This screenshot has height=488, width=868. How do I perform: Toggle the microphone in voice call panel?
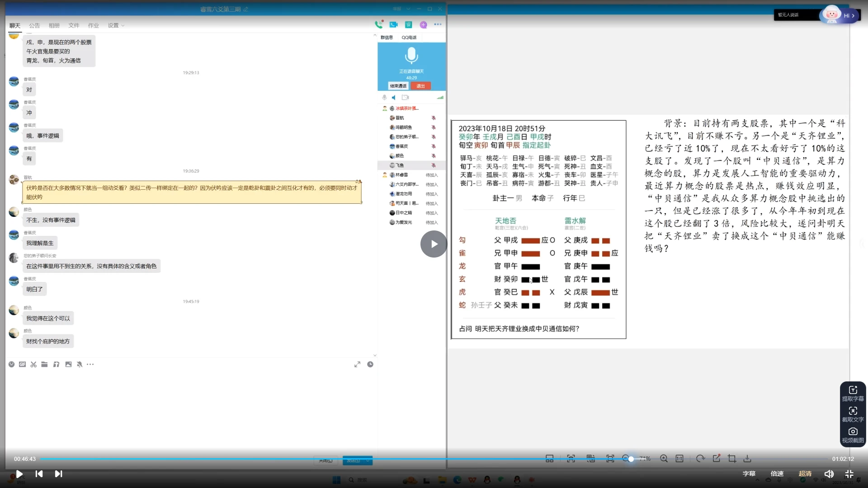(x=384, y=97)
